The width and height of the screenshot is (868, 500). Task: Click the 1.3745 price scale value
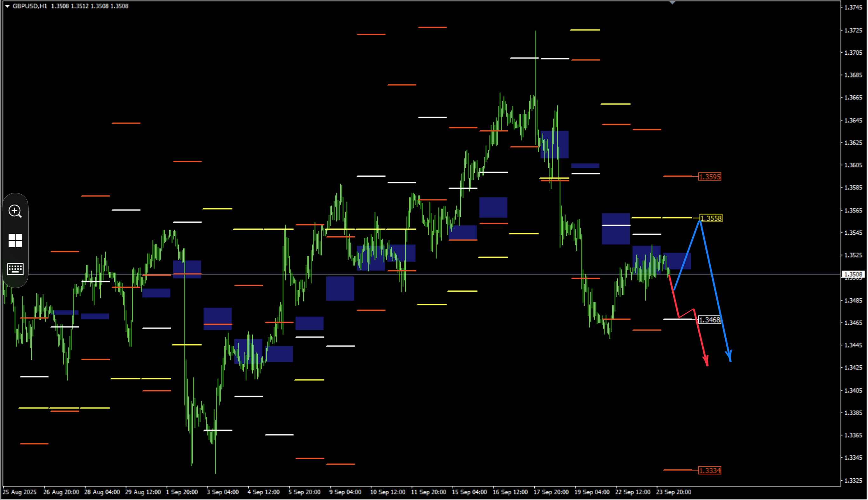[x=853, y=8]
